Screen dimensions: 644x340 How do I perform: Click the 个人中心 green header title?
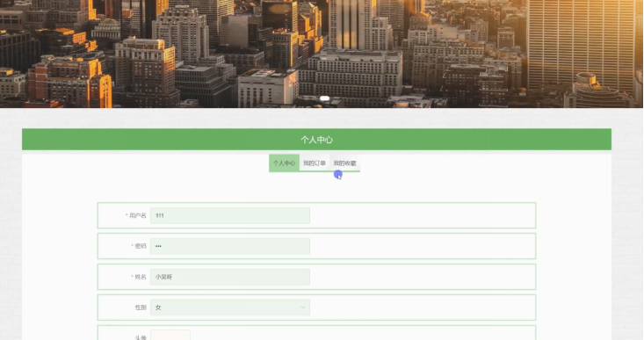tap(316, 140)
